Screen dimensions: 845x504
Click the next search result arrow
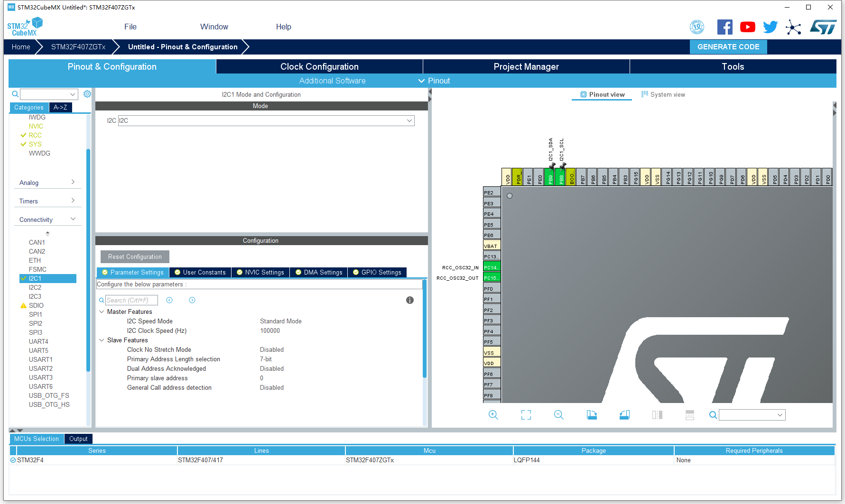[x=192, y=300]
